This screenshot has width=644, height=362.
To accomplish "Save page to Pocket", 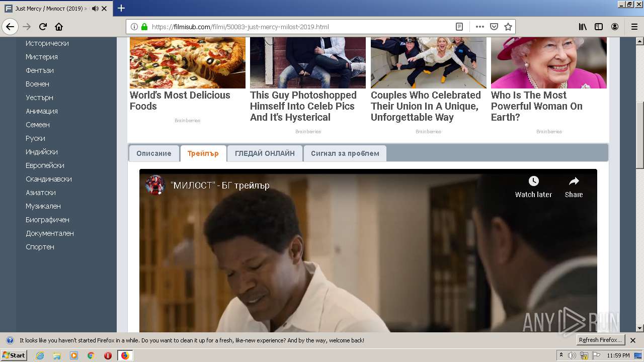I will pyautogui.click(x=494, y=27).
